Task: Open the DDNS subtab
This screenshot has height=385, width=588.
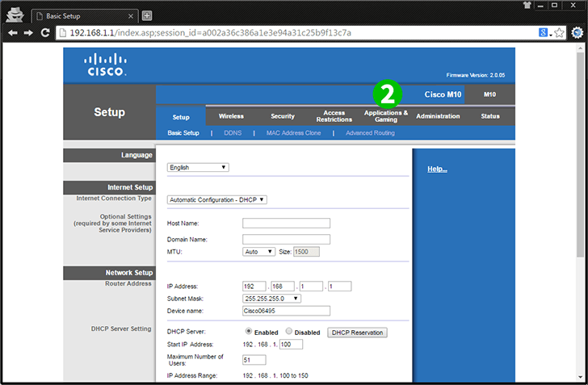Action: [x=233, y=133]
